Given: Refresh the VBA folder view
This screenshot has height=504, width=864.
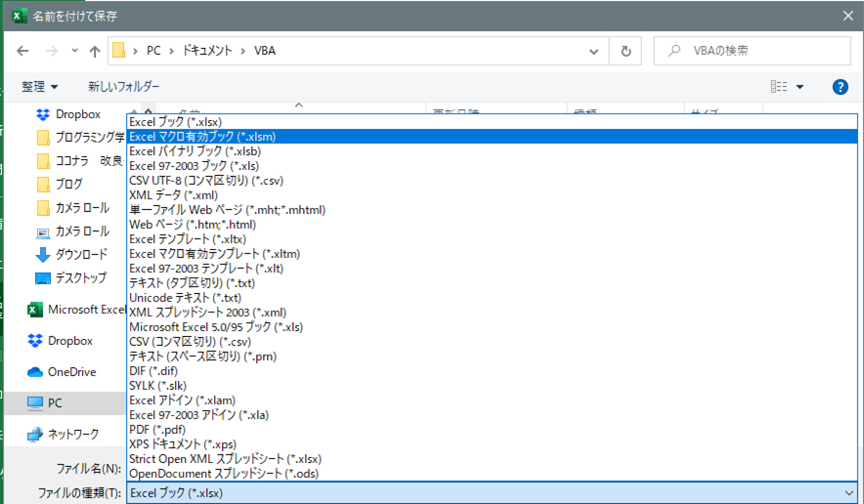Looking at the screenshot, I should (x=626, y=51).
